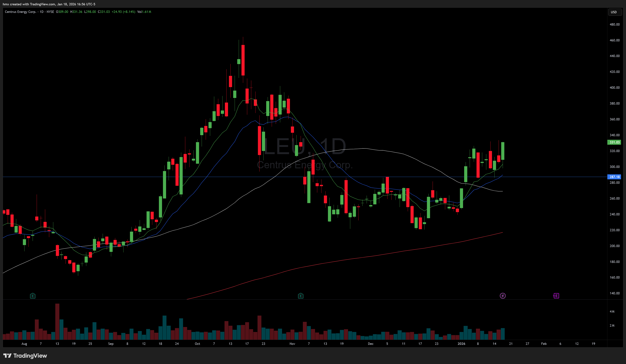
Task: Click the Oct label on time axis
Action: pyautogui.click(x=197, y=344)
